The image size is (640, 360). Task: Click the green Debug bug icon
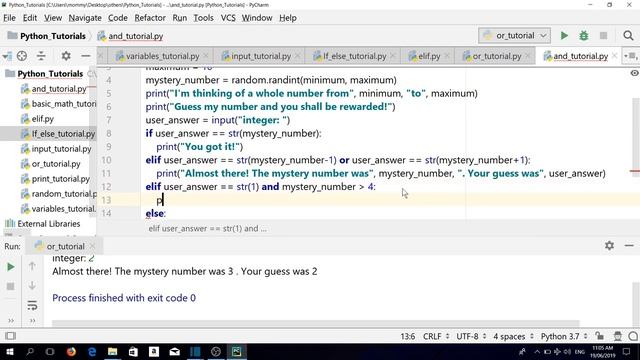coord(584,36)
